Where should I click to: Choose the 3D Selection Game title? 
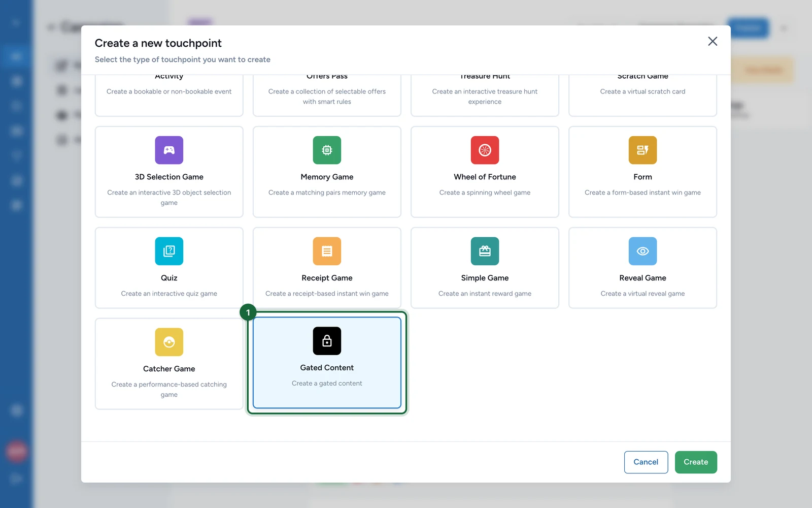coord(169,177)
